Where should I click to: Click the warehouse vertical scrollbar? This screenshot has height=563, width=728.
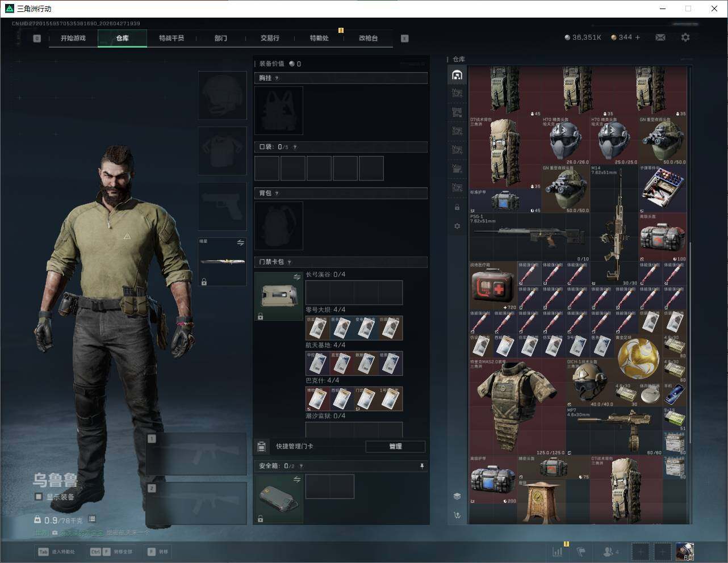click(x=690, y=343)
